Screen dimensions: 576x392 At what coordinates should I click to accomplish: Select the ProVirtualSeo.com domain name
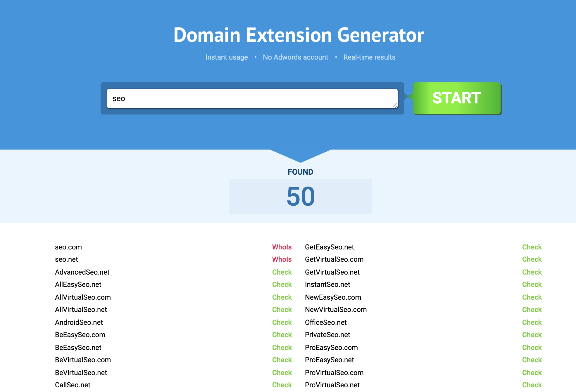334,373
